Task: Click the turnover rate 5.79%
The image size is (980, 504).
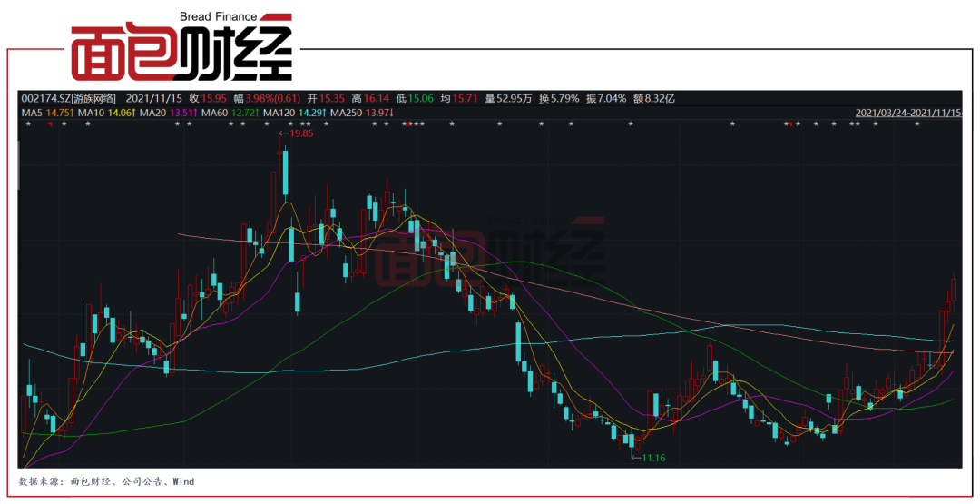Action: pyautogui.click(x=564, y=99)
